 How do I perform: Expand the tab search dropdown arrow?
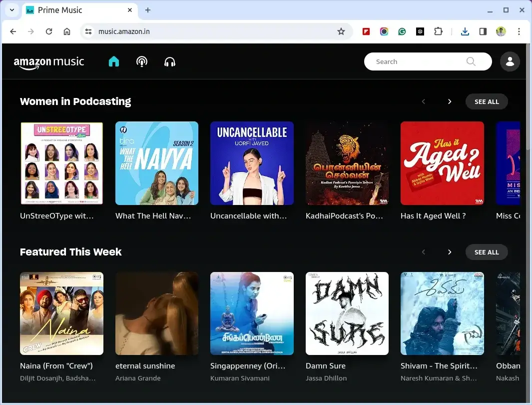tap(12, 10)
